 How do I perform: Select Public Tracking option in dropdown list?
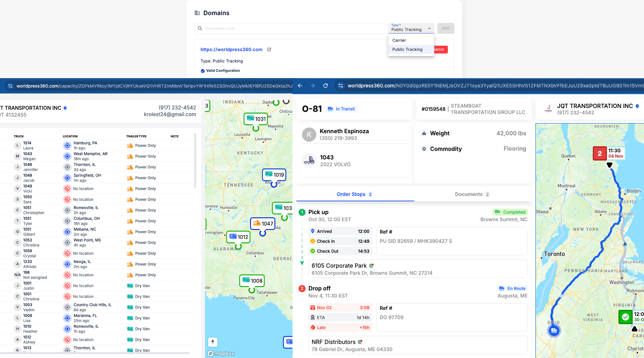(x=407, y=49)
